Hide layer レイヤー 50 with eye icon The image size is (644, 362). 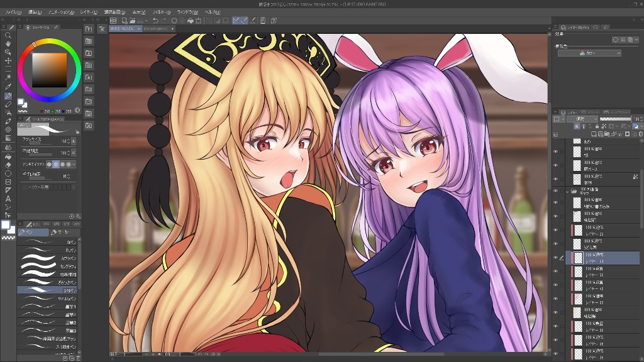click(556, 271)
